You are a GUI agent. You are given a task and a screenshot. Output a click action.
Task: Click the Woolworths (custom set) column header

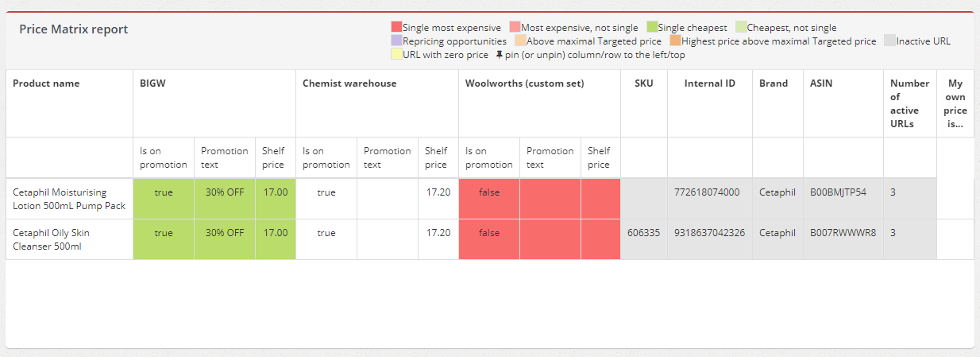[524, 83]
